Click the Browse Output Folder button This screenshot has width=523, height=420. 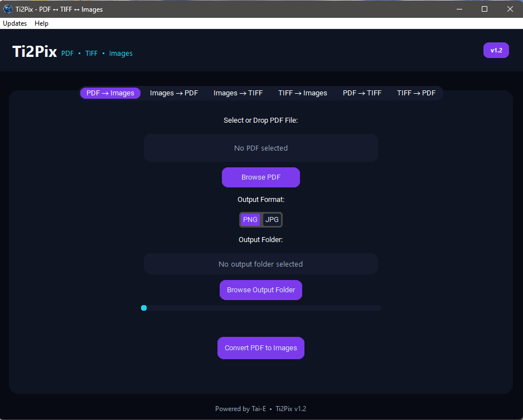261,290
